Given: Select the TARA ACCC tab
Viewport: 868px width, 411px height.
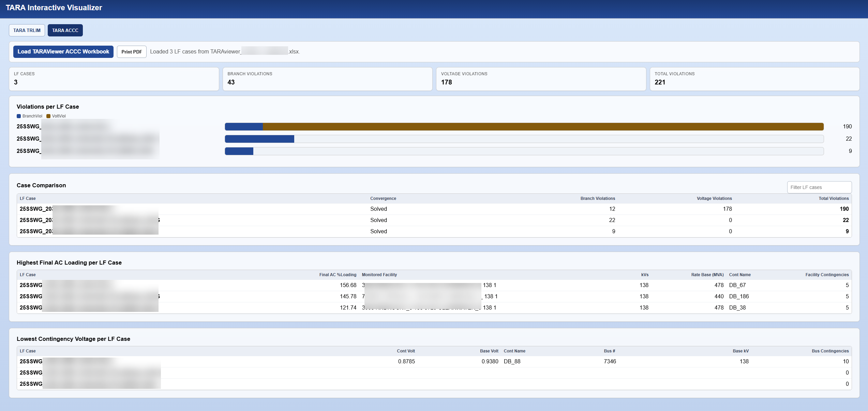Looking at the screenshot, I should coord(65,30).
